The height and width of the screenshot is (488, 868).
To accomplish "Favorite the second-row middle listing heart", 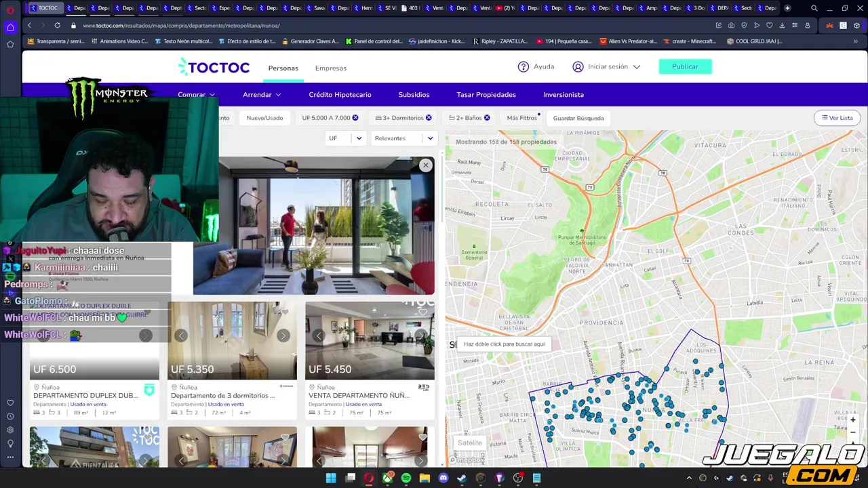I will [x=285, y=438].
